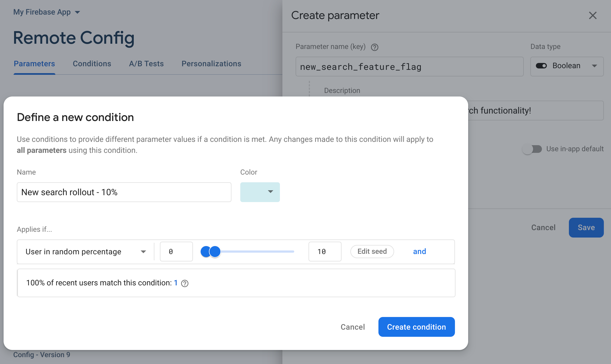
Task: Edit the condition name input field
Action: click(124, 192)
